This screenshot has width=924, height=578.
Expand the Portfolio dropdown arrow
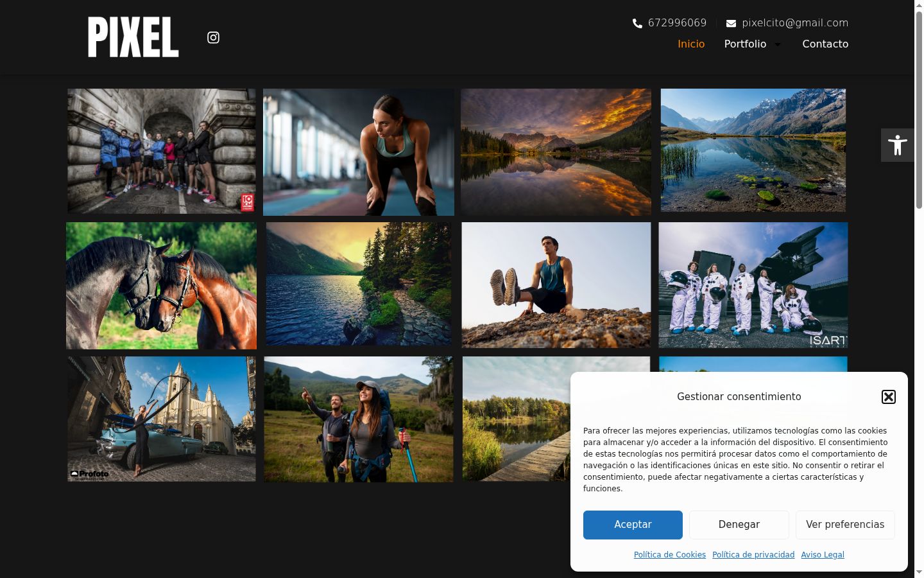click(x=778, y=44)
